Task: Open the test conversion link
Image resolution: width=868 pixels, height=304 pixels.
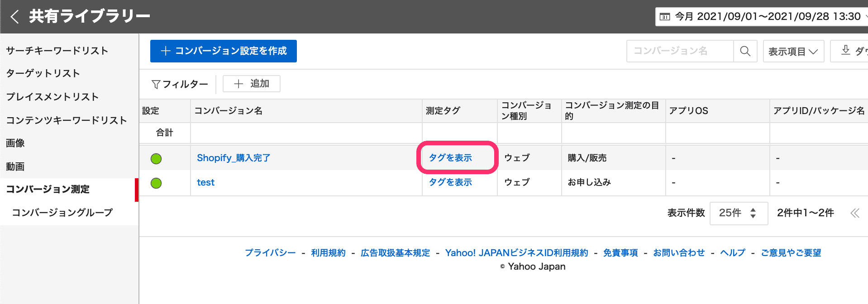Action: pos(205,182)
